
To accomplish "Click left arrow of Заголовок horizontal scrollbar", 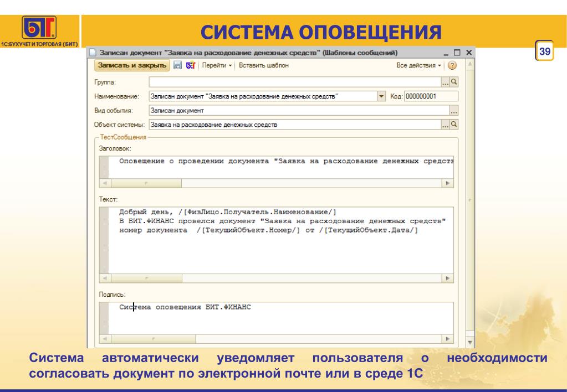I will (105, 183).
